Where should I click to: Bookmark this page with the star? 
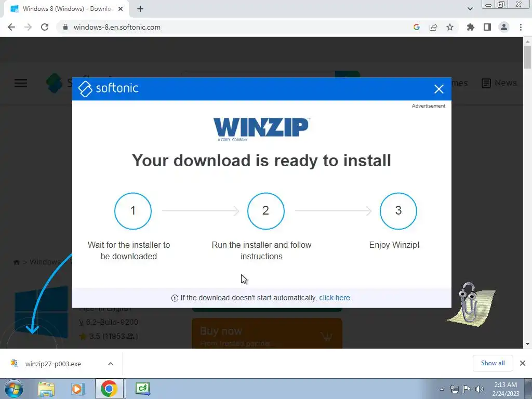pos(450,27)
